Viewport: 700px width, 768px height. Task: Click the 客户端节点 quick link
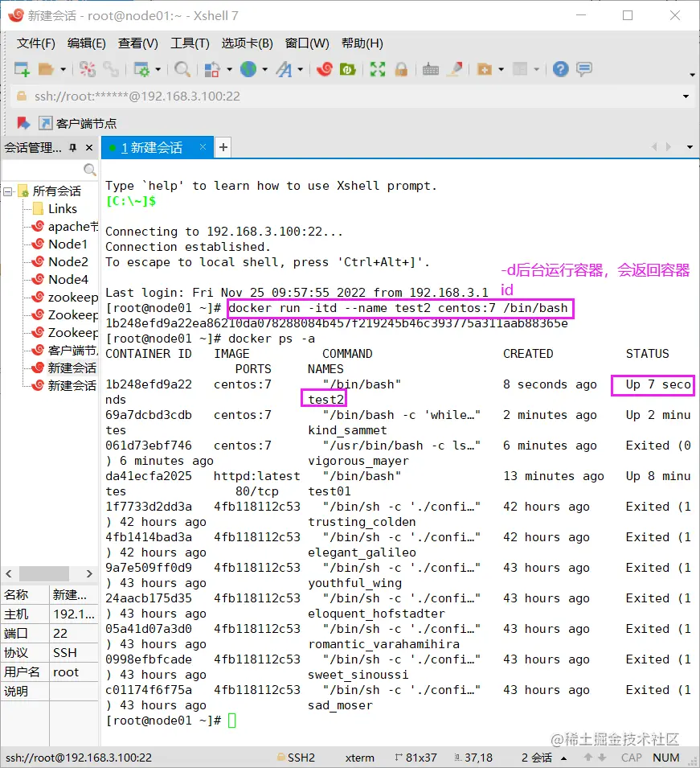[78, 123]
